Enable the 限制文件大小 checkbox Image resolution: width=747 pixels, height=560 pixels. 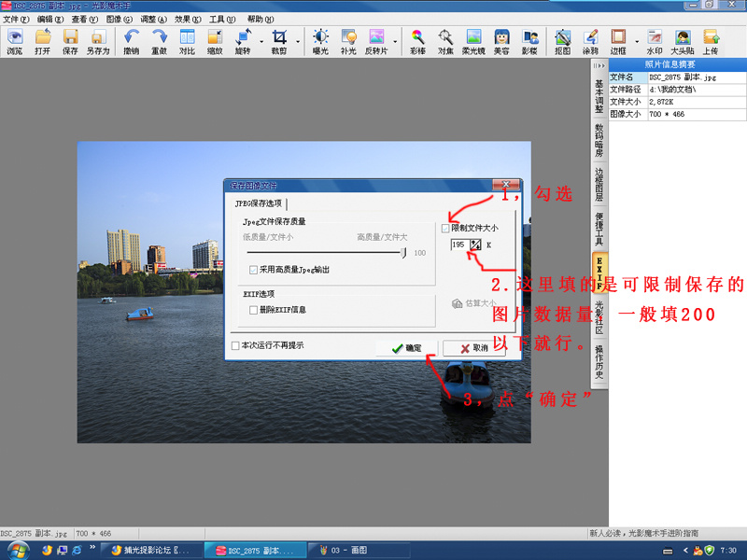click(x=445, y=228)
